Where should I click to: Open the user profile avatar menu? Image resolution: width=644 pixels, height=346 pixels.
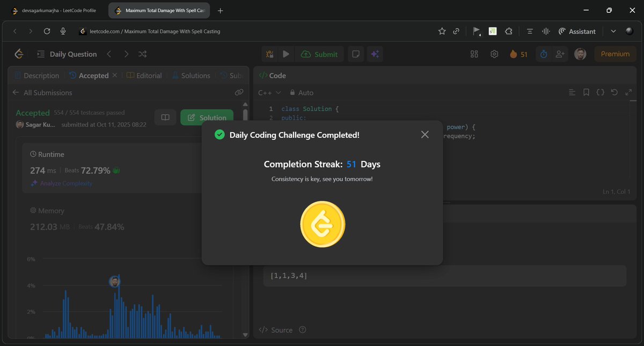[x=580, y=54]
